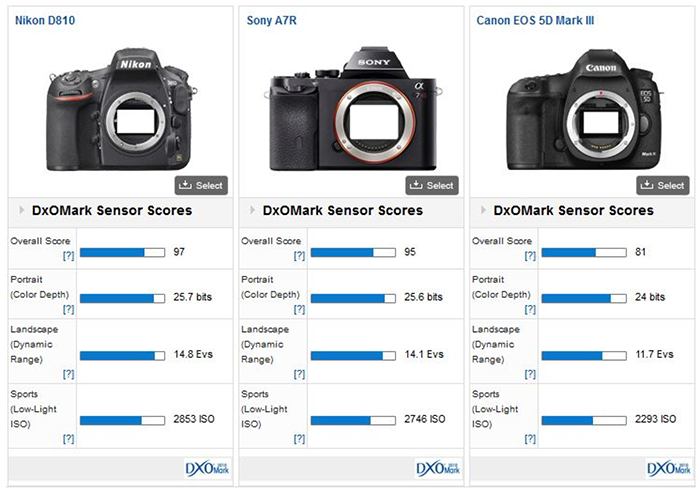Viewport: 700px width, 492px height.
Task: Open Portrait Color Depth help [?] for Nikon D810
Action: coord(68,309)
